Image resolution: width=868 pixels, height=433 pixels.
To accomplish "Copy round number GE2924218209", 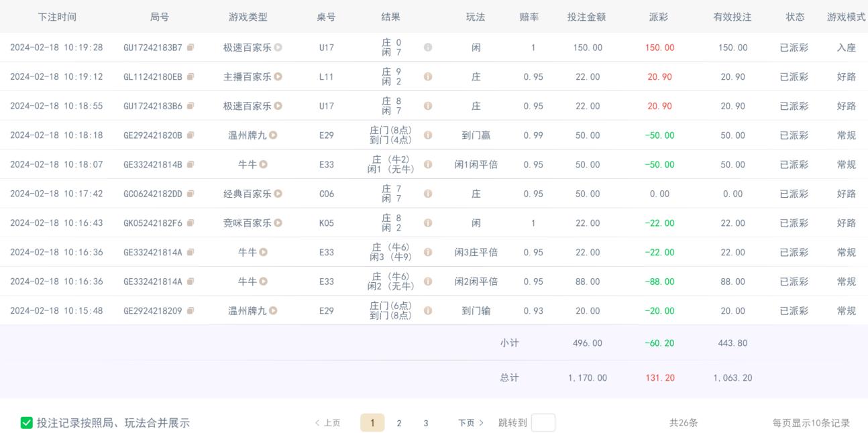I will point(191,311).
